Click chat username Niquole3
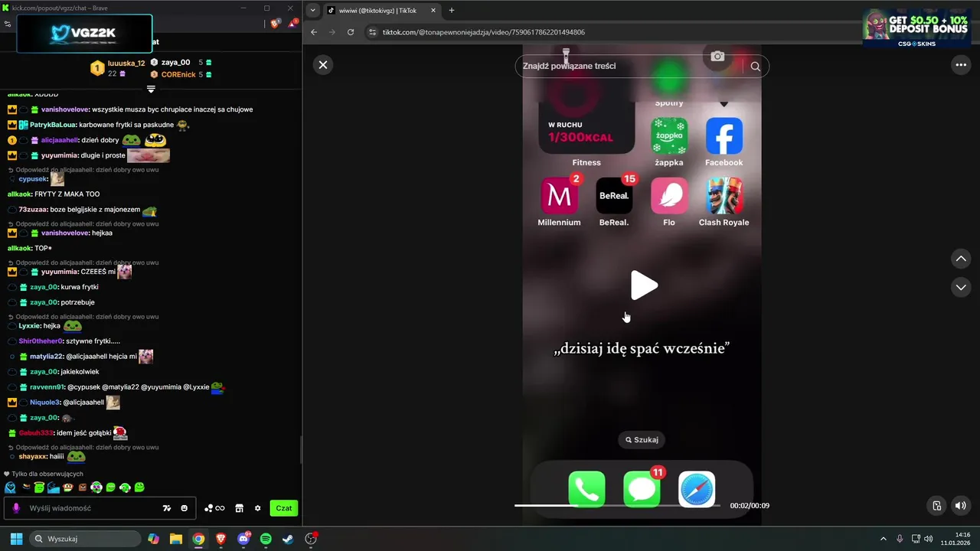 pyautogui.click(x=44, y=403)
